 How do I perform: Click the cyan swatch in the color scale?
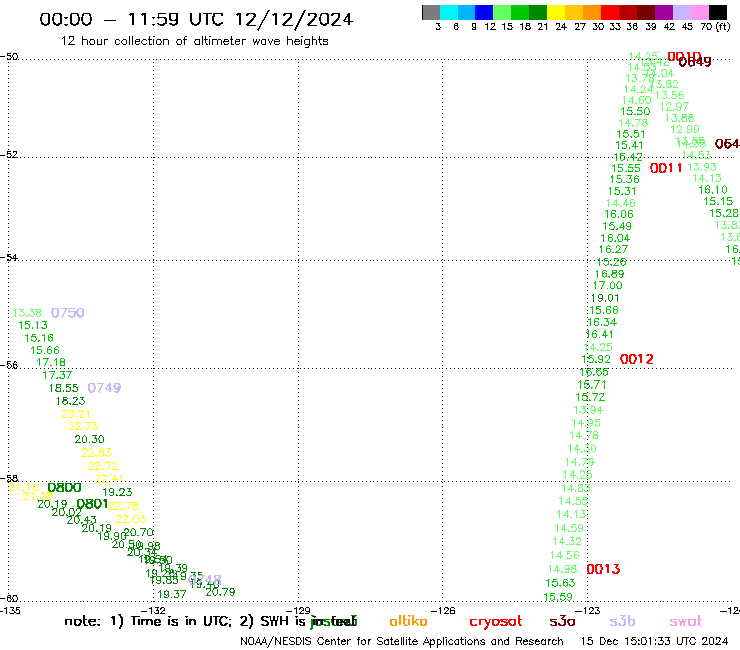tap(449, 12)
